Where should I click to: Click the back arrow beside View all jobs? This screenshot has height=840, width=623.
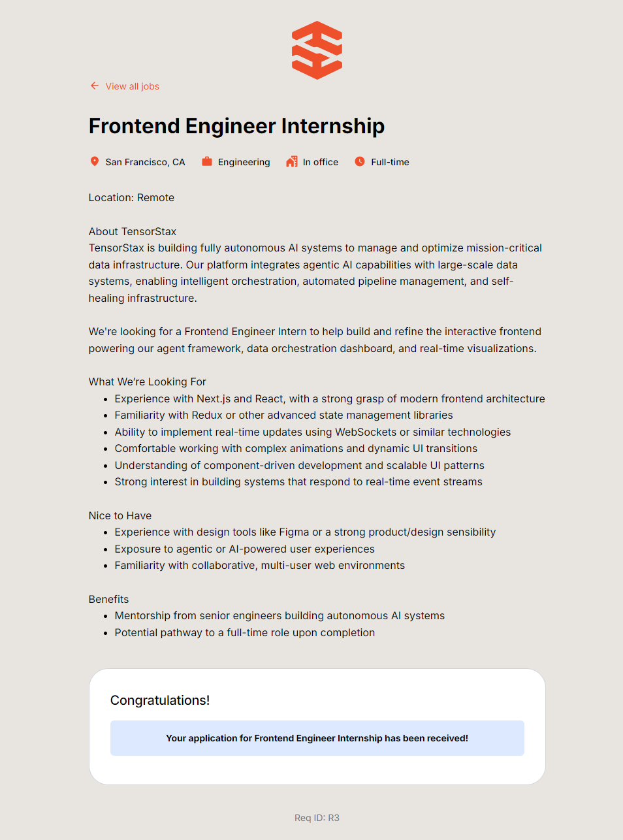pos(95,86)
